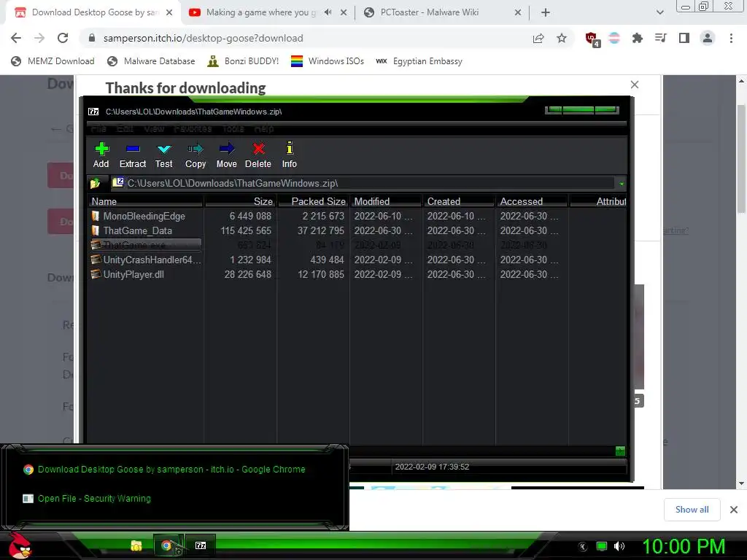Open File Explorer from the taskbar
The image size is (747, 560).
tap(136, 545)
